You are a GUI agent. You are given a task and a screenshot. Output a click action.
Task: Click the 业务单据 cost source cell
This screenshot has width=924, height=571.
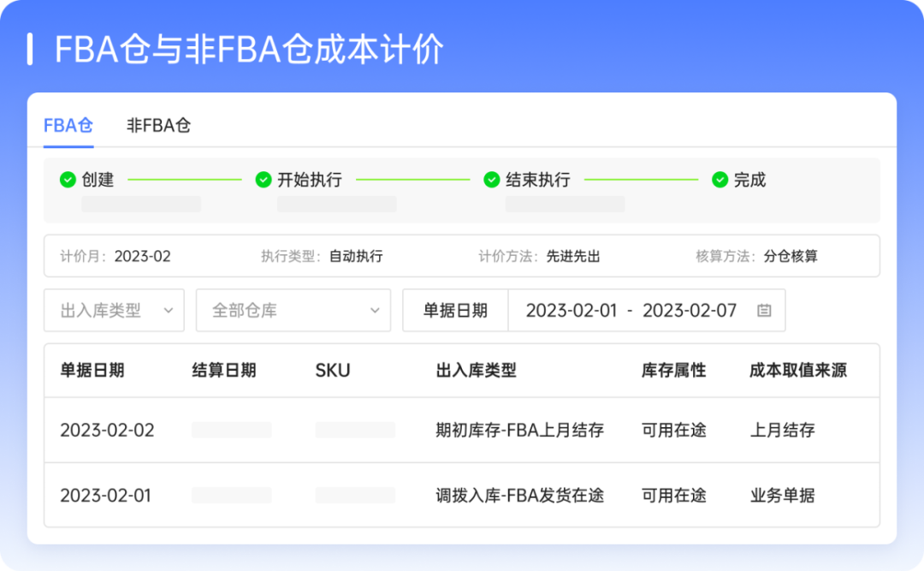point(784,495)
